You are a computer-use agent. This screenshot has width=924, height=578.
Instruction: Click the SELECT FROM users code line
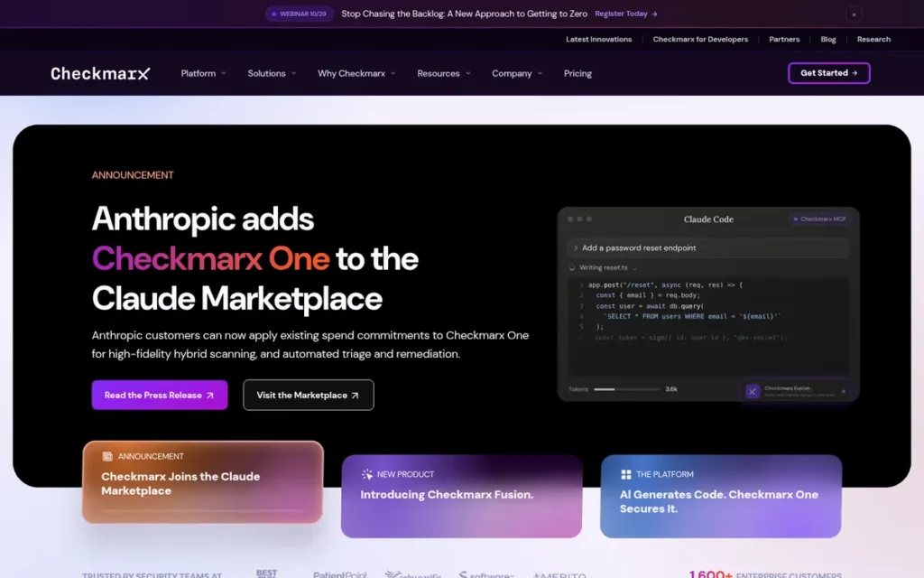(690, 317)
